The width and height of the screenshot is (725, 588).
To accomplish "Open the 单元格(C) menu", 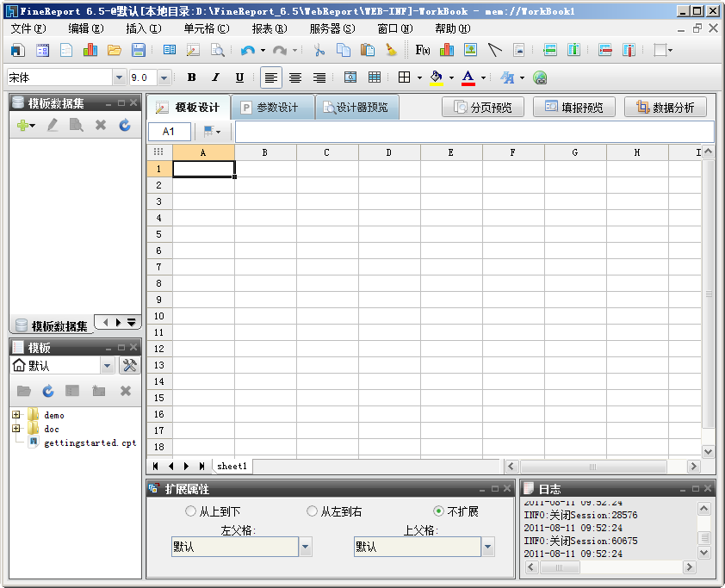I will [206, 28].
